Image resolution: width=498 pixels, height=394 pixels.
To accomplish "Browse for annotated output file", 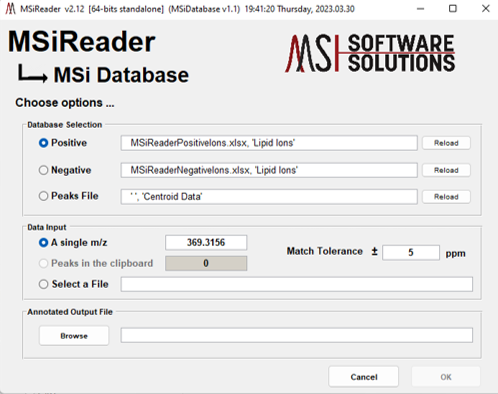I will point(74,336).
